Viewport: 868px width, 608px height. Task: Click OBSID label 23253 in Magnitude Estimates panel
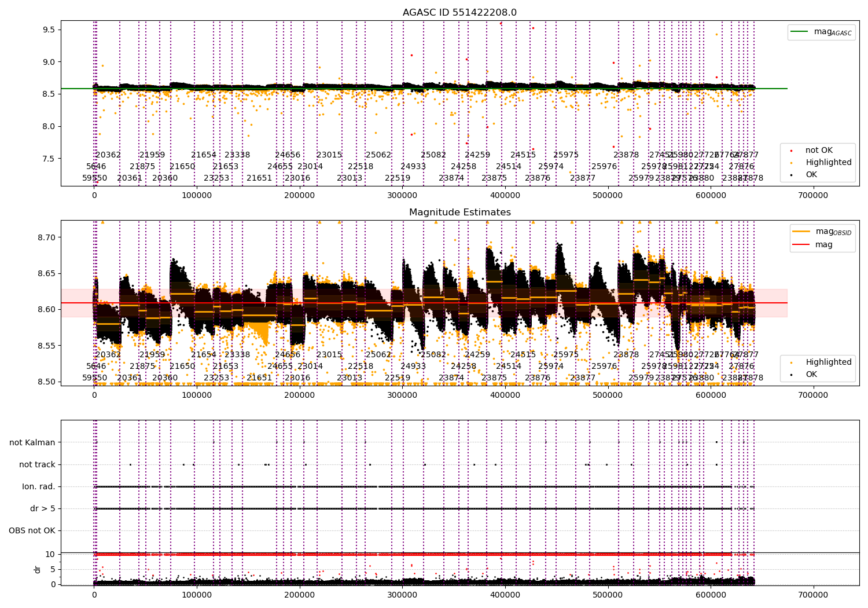[216, 378]
